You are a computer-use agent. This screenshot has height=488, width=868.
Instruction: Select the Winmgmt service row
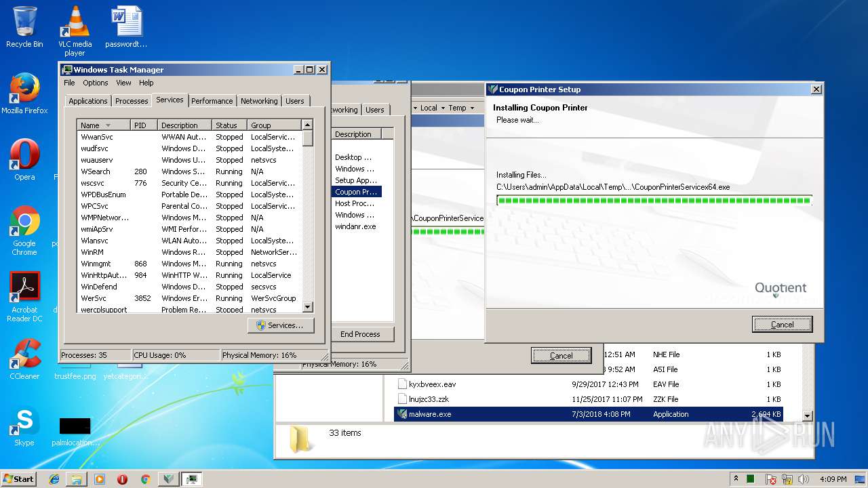(189, 264)
